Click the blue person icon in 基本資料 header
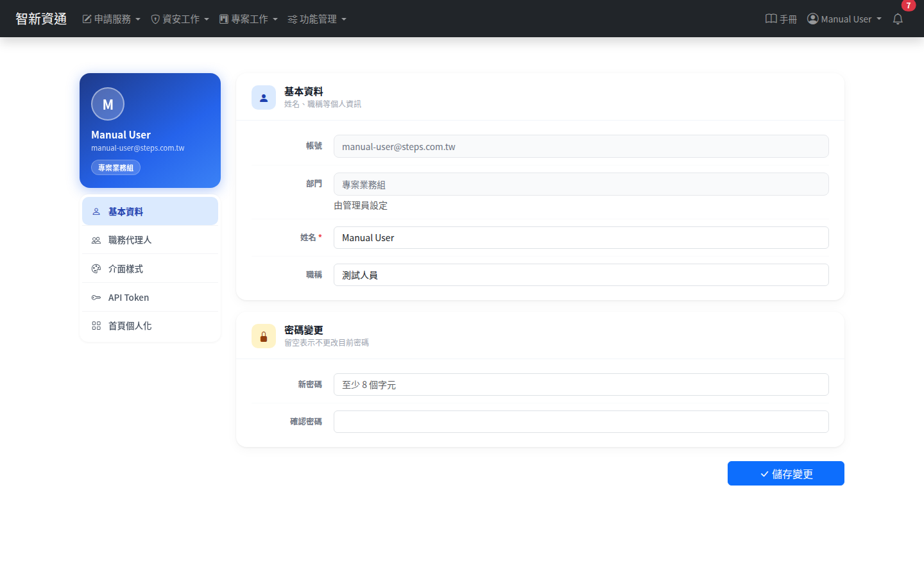 tap(264, 97)
